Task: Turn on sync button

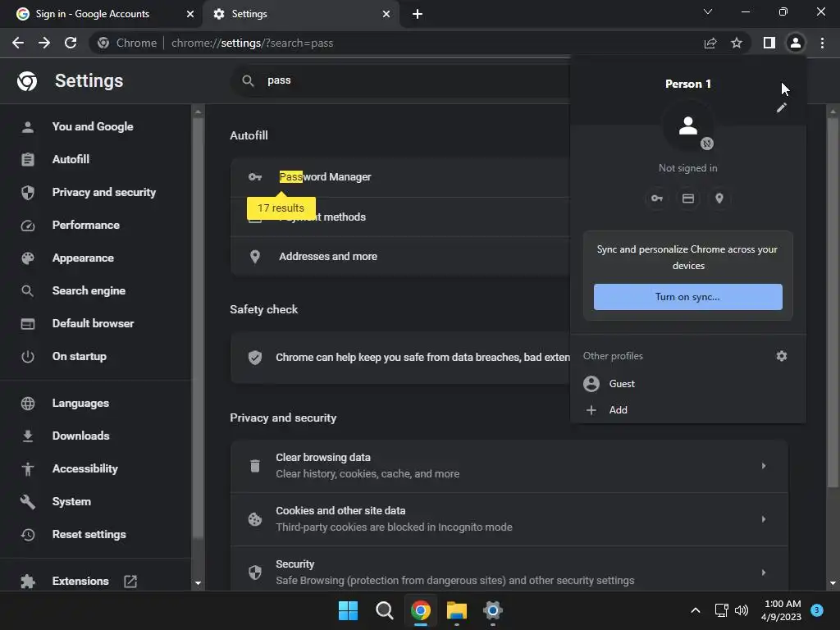Action: [688, 297]
